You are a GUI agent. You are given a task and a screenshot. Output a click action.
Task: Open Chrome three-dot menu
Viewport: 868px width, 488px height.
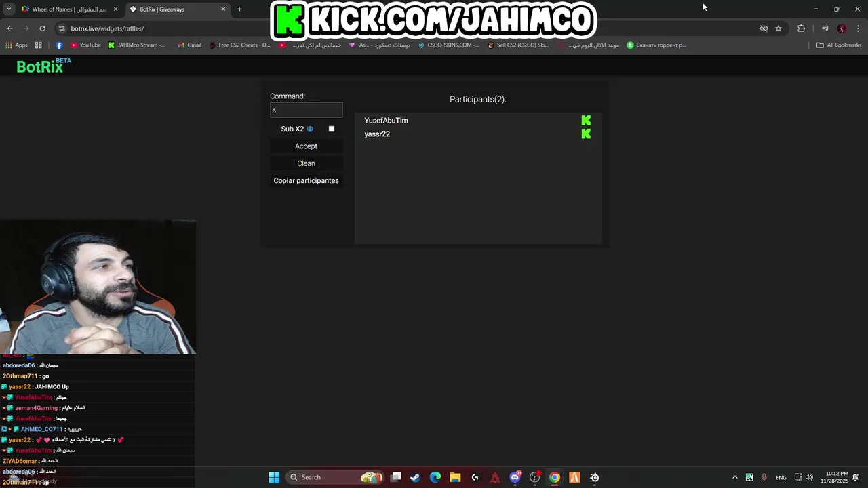pos(858,28)
